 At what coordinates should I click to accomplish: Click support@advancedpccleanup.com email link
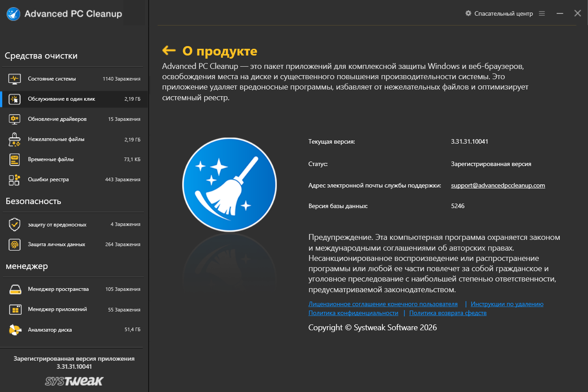[498, 185]
